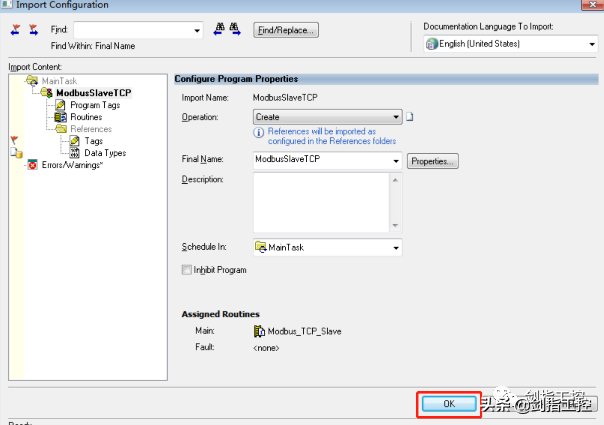The width and height of the screenshot is (604, 425).
Task: Enable the Inhibit Program checkbox
Action: click(187, 270)
